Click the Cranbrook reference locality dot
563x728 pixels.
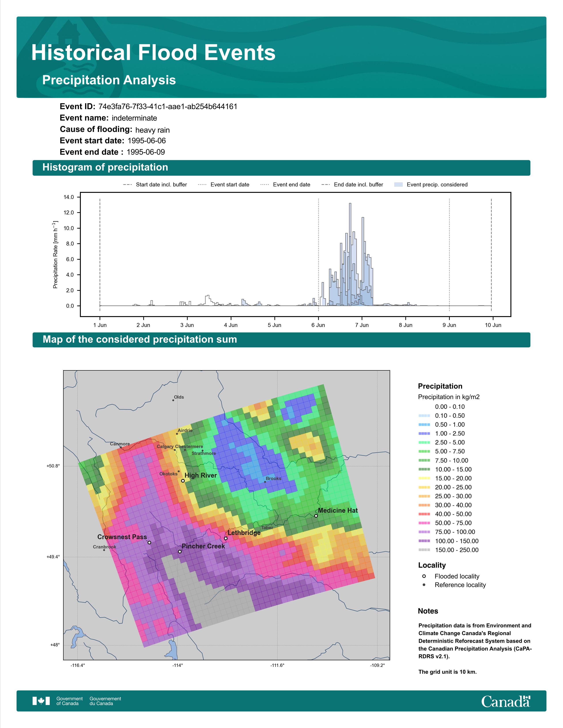pos(104,550)
